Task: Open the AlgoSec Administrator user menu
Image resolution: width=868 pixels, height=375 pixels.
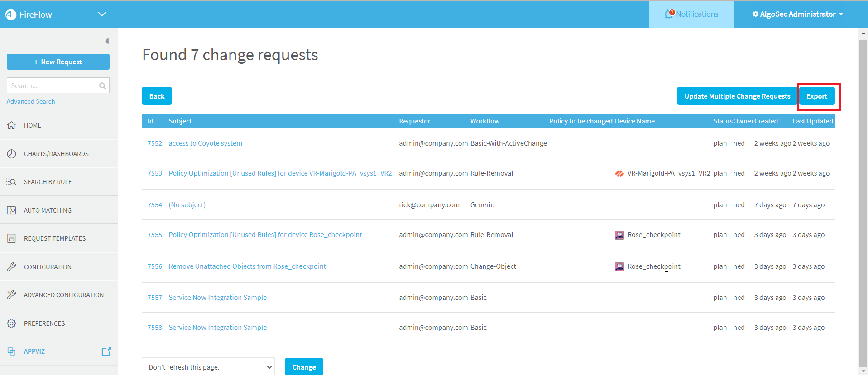Action: [x=797, y=14]
